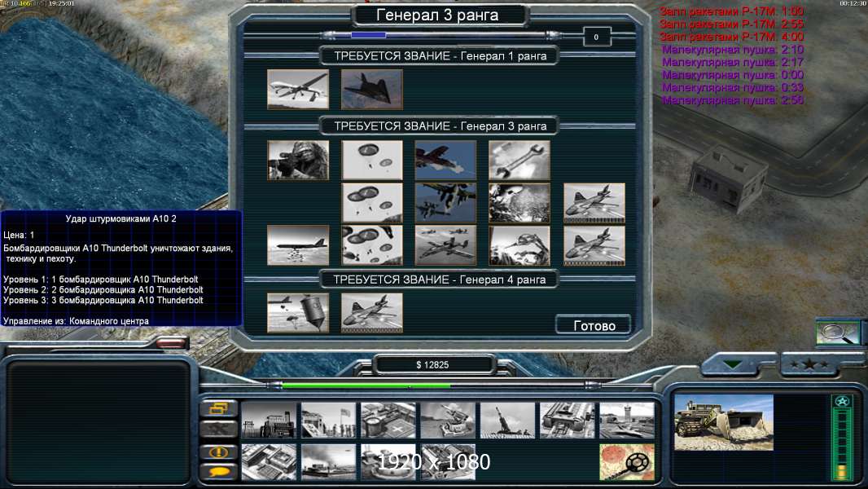This screenshot has width=868, height=489.
Task: Click the Генерал 3 ранга title
Action: coord(437,15)
